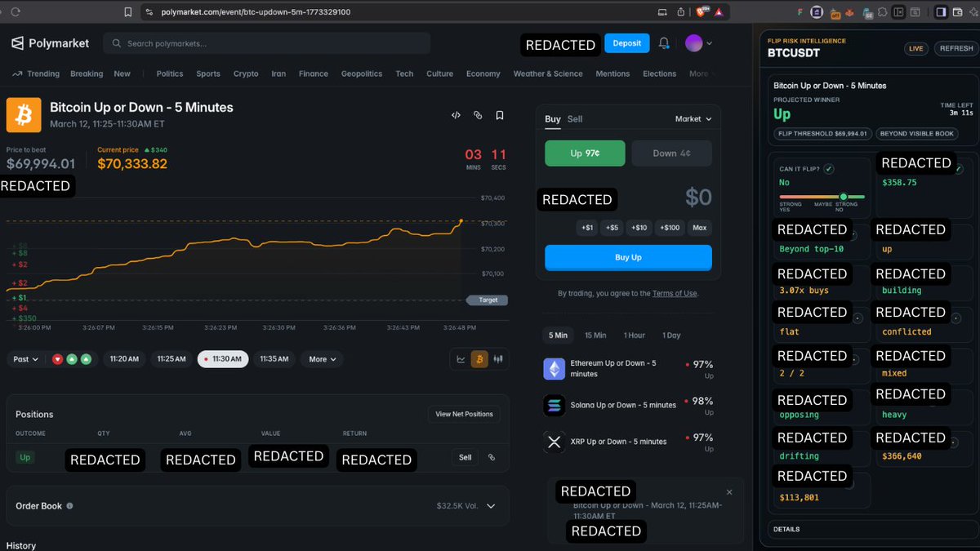Screen dimensions: 980x551
Task: Click the Buy Up button
Action: (628, 257)
